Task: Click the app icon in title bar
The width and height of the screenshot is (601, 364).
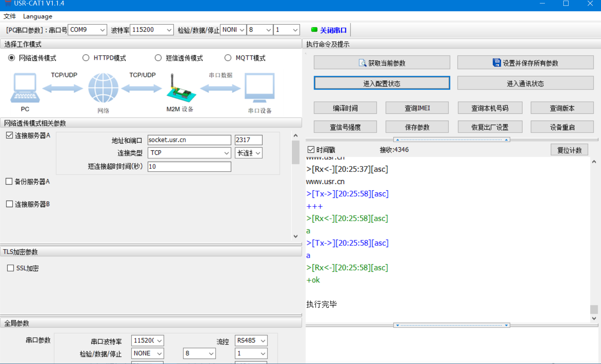Action: click(x=8, y=3)
